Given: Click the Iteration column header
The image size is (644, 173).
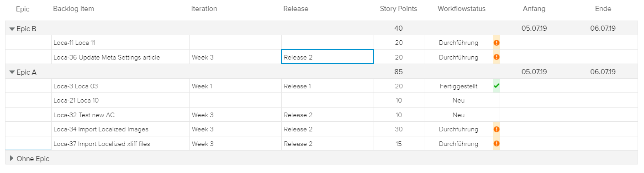Looking at the screenshot, I should 204,9.
